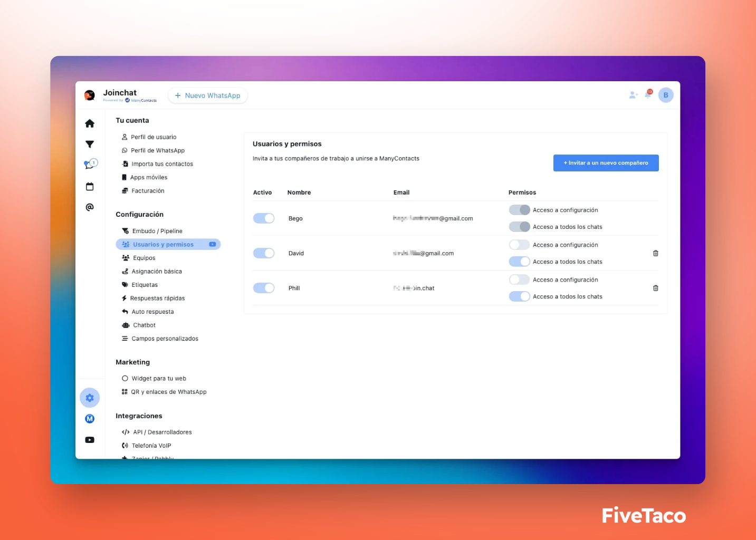This screenshot has height=540, width=756.
Task: Click the Nombre column header
Action: (299, 192)
